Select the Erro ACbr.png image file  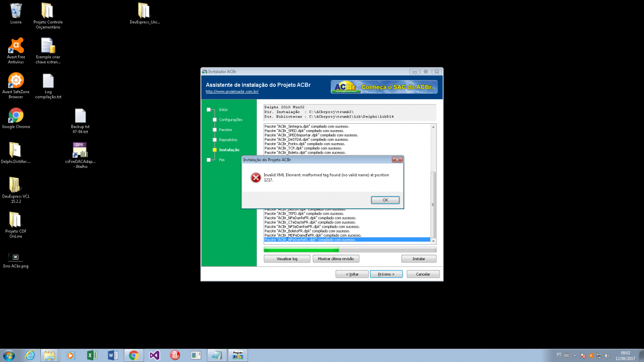pos(16,260)
